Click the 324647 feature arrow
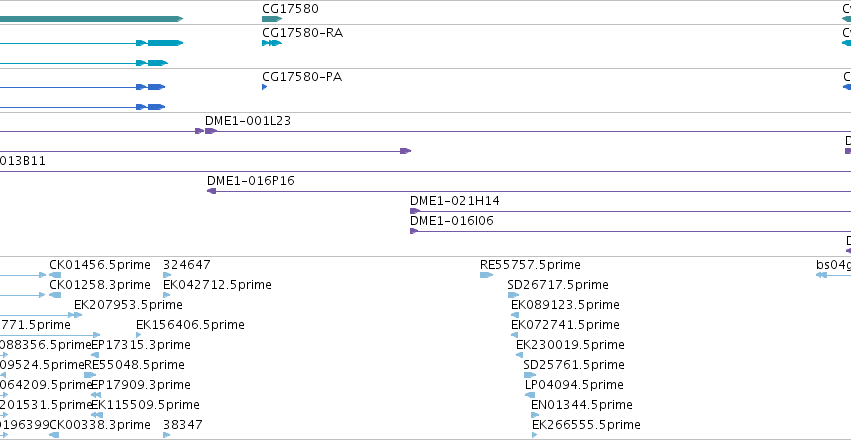The height and width of the screenshot is (440, 851). (167, 275)
